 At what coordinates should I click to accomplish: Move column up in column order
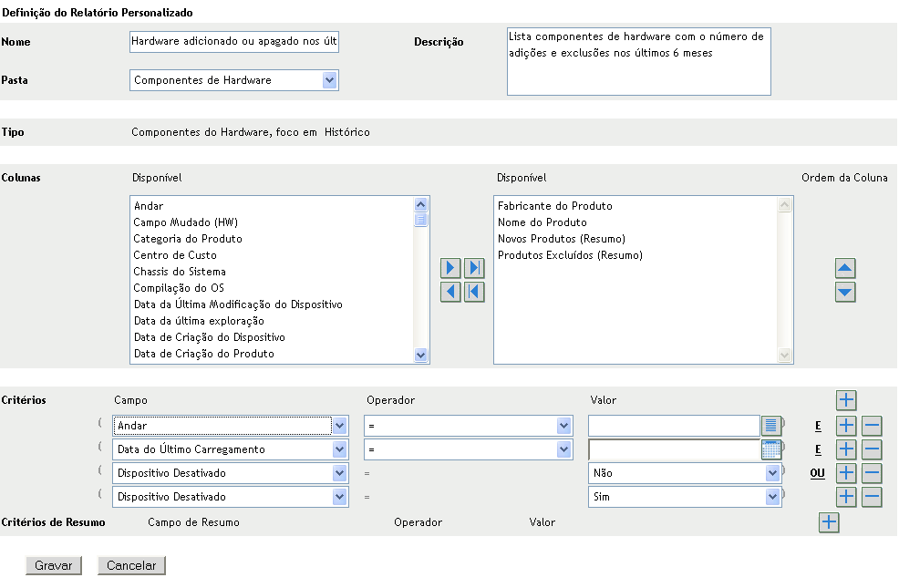[845, 269]
